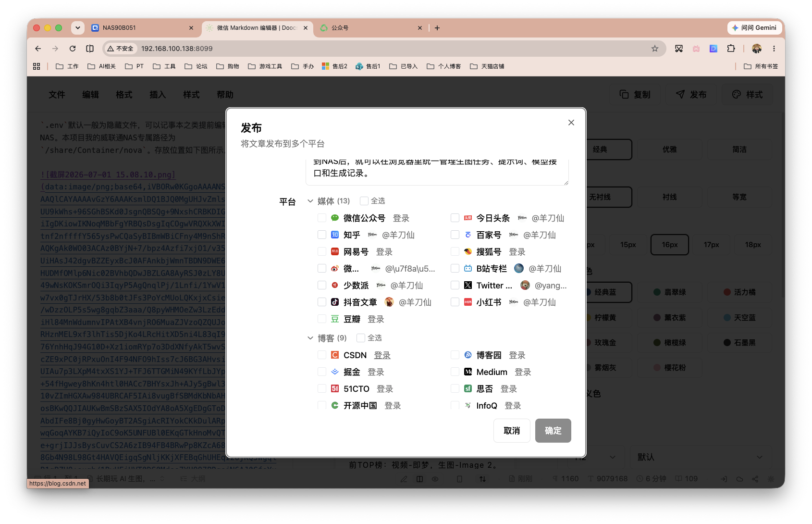Click the 51CTO red icon
Viewport: 812px width, 524px height.
[335, 389]
